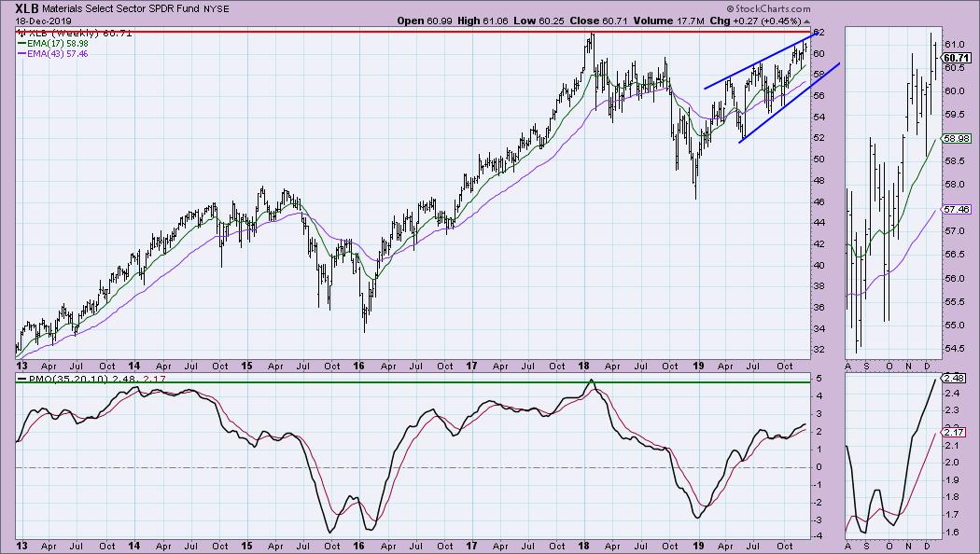
Task: Click the 32 price axis label on main chart
Action: [819, 350]
